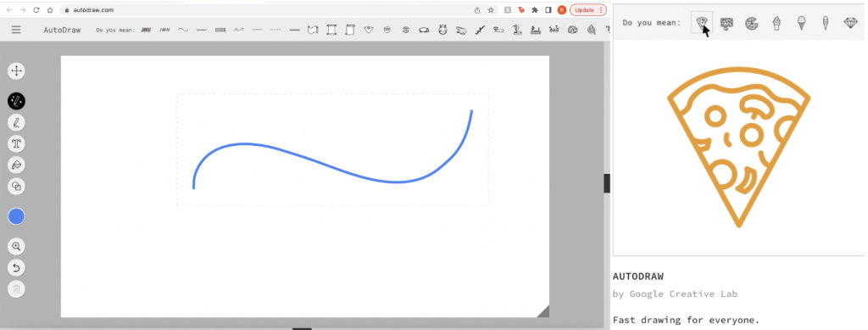Click the canvas resize corner handle

click(543, 311)
